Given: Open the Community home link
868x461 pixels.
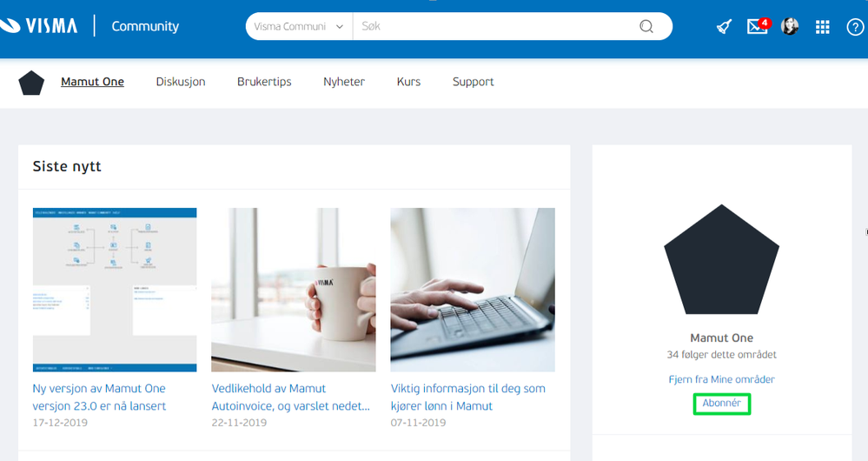Looking at the screenshot, I should [145, 26].
